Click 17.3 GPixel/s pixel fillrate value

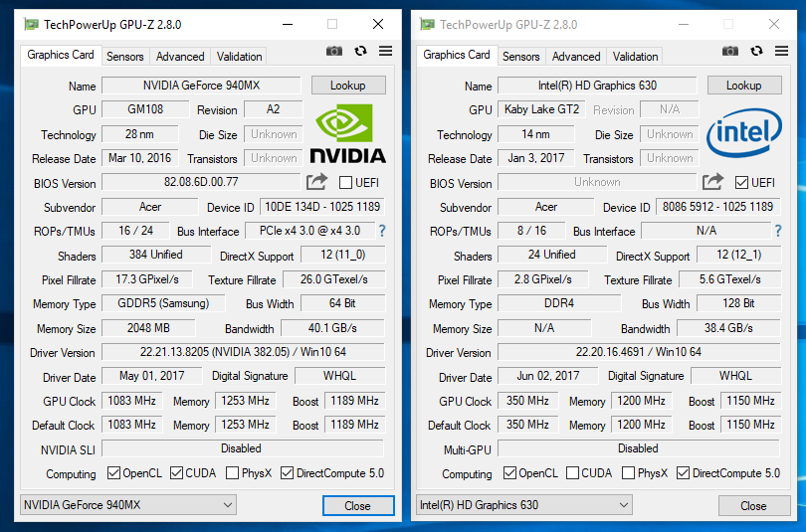[147, 279]
